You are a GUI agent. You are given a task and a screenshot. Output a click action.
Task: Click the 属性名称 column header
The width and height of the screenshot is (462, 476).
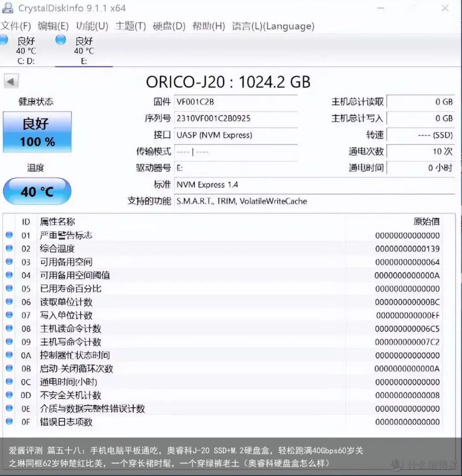coord(57,222)
